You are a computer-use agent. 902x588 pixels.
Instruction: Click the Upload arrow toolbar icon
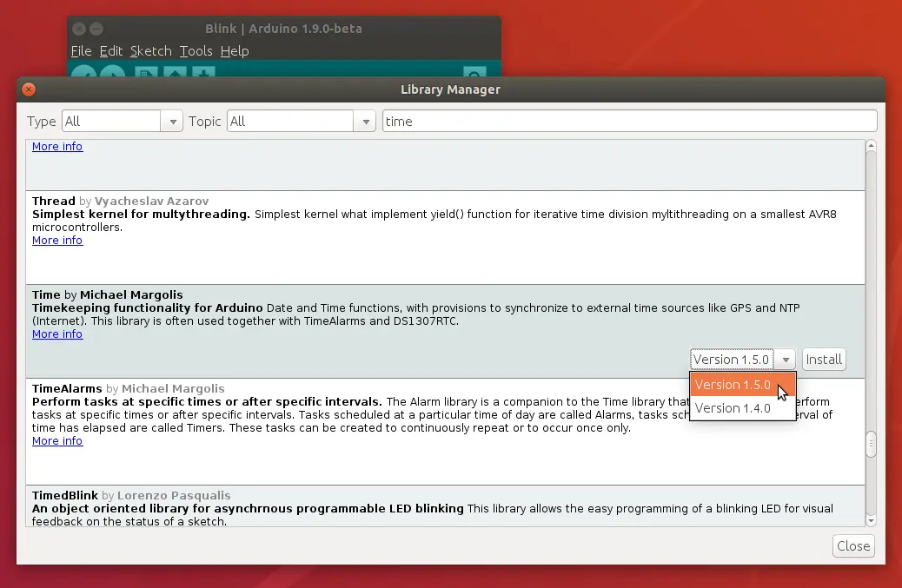pyautogui.click(x=112, y=74)
